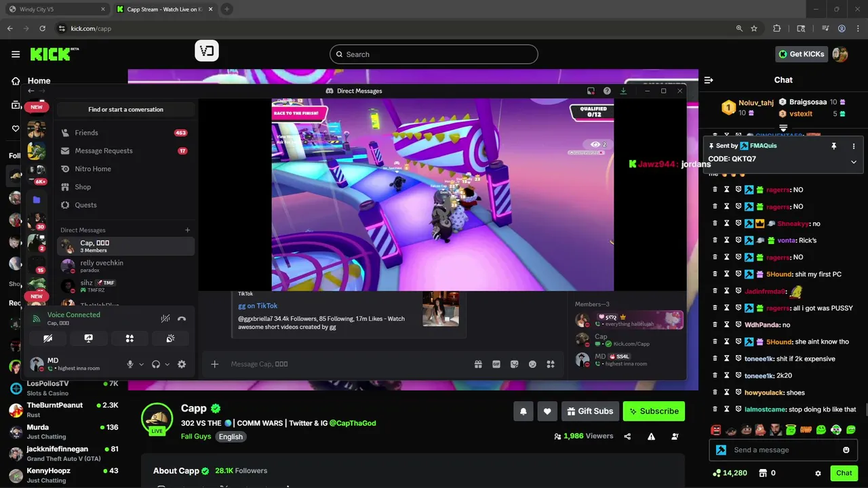Create a new Discord direct message
The image size is (868, 488).
click(188, 230)
